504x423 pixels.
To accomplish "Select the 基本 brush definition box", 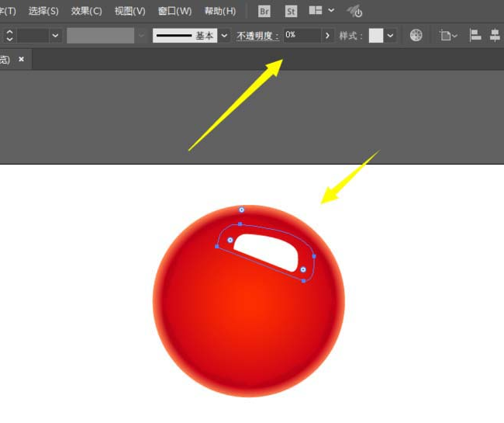I will tap(185, 36).
